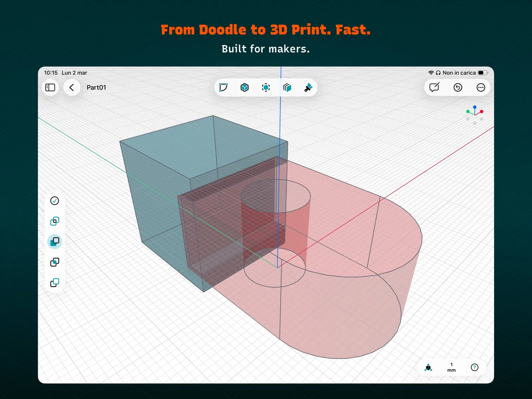Go back with the chevron button
The height and width of the screenshot is (399, 532).
click(71, 87)
